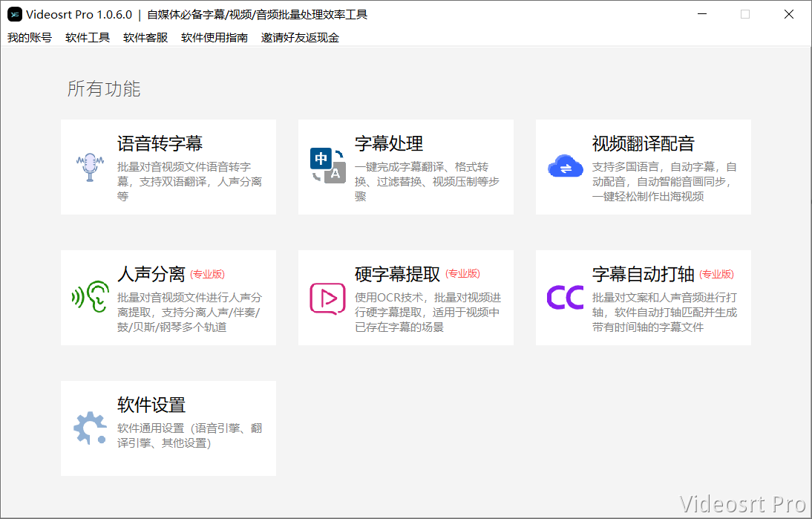Select the 语音转字幕 microphone icon
The width and height of the screenshot is (812, 519).
[x=90, y=167]
